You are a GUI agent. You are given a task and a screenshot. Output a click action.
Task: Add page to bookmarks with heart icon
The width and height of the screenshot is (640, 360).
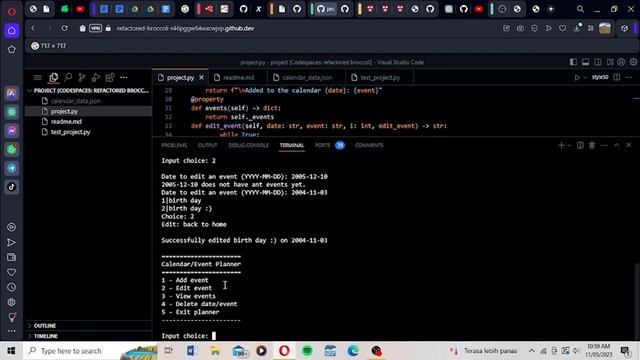tap(562, 28)
